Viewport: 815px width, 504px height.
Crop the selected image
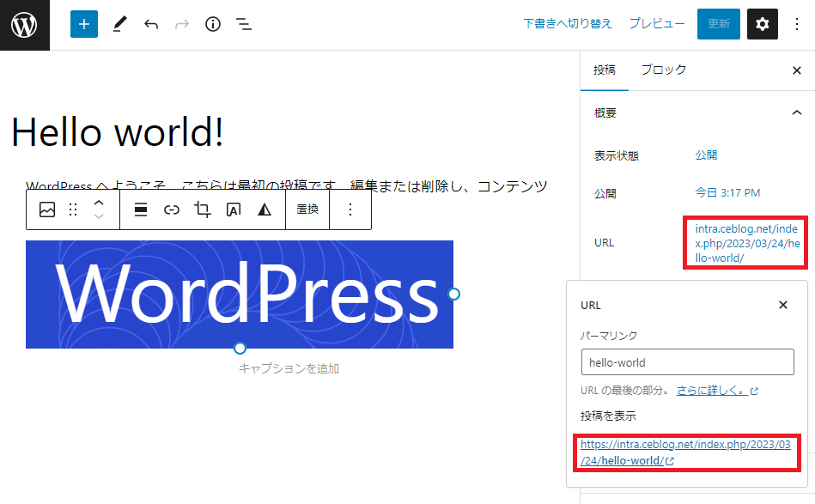pos(202,209)
